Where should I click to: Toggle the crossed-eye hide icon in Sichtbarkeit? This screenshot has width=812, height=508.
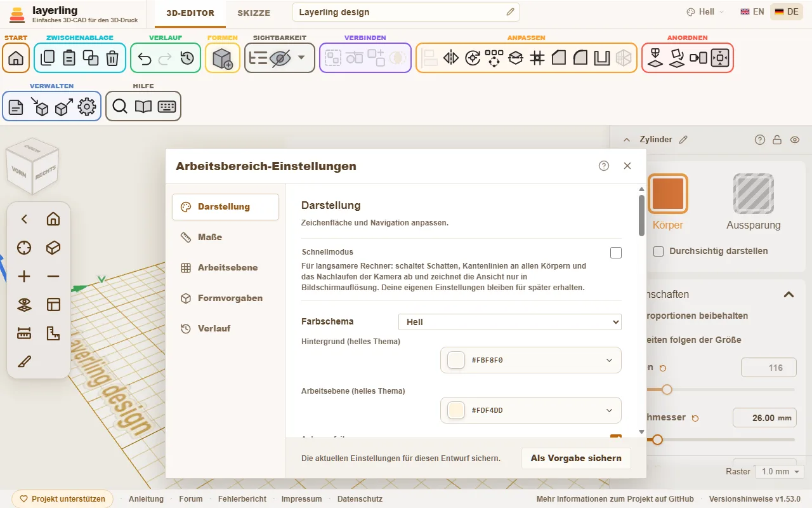click(280, 58)
